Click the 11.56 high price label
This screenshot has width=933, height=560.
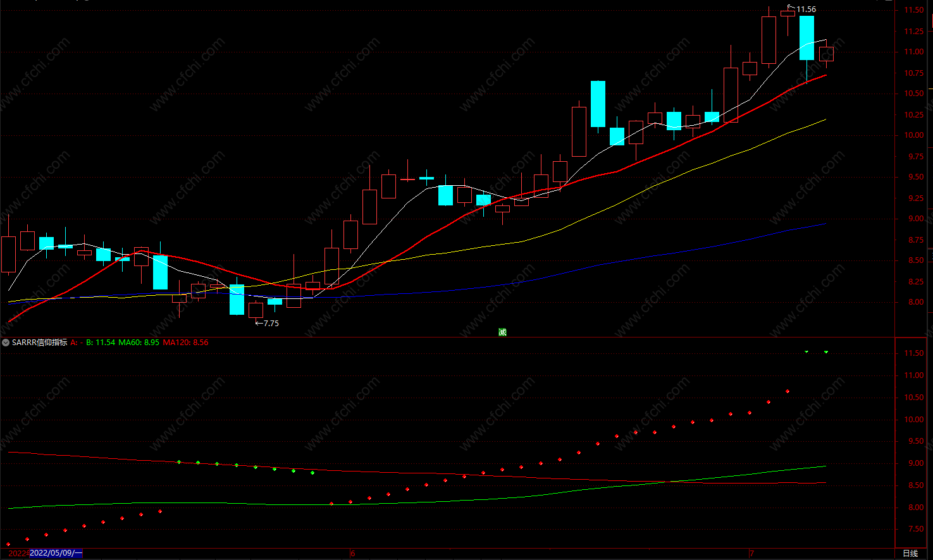click(x=806, y=9)
